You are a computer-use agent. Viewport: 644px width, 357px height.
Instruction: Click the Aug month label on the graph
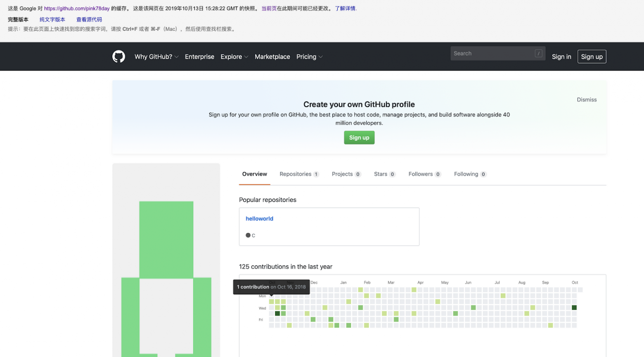coord(522,283)
